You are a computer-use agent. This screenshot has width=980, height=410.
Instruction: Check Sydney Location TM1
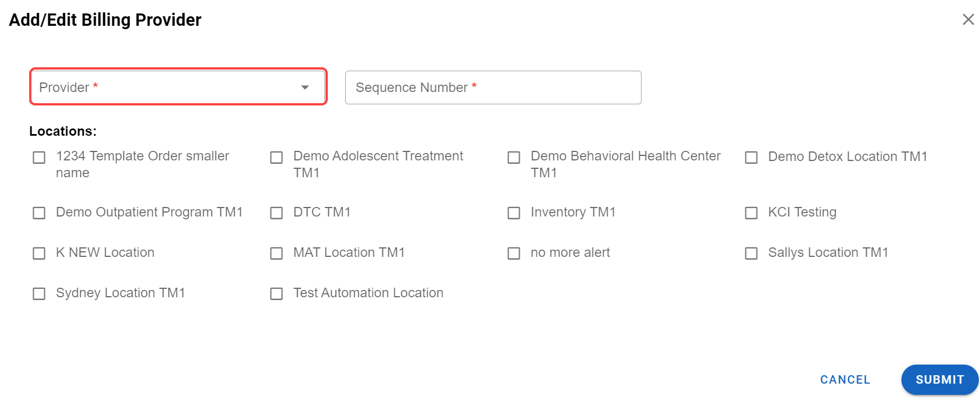point(39,294)
